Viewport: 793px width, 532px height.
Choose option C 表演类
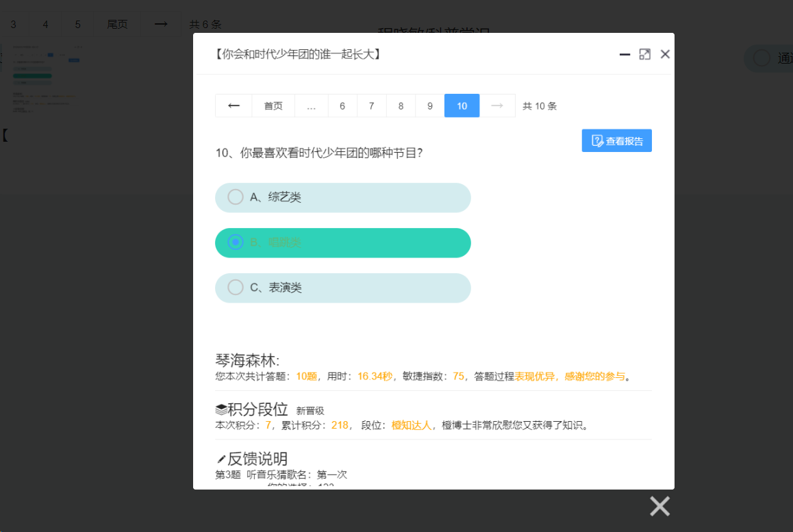pos(343,288)
